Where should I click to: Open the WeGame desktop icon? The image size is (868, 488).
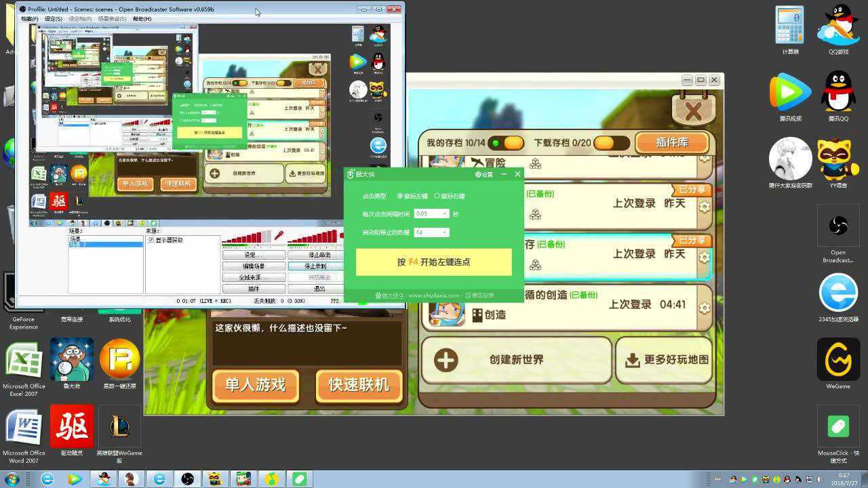[838, 364]
